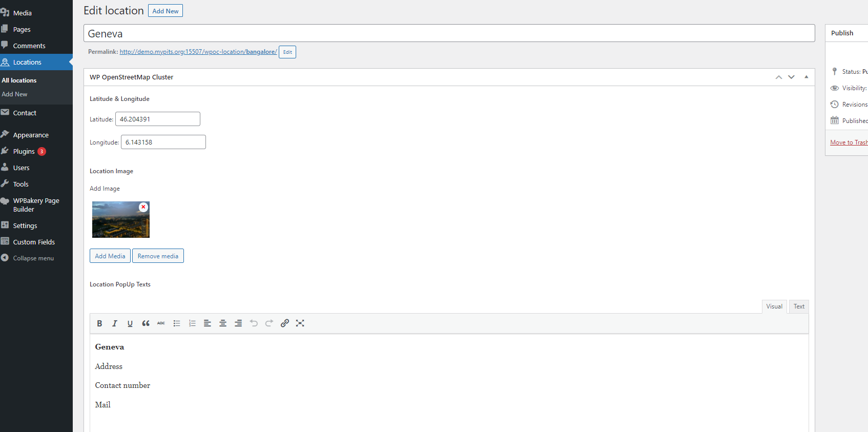Screen dimensions: 868x432
Task: Click the Add Media button
Action: coord(110,256)
